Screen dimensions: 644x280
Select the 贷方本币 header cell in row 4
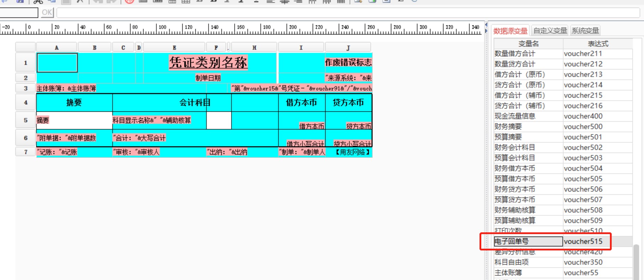(x=348, y=103)
